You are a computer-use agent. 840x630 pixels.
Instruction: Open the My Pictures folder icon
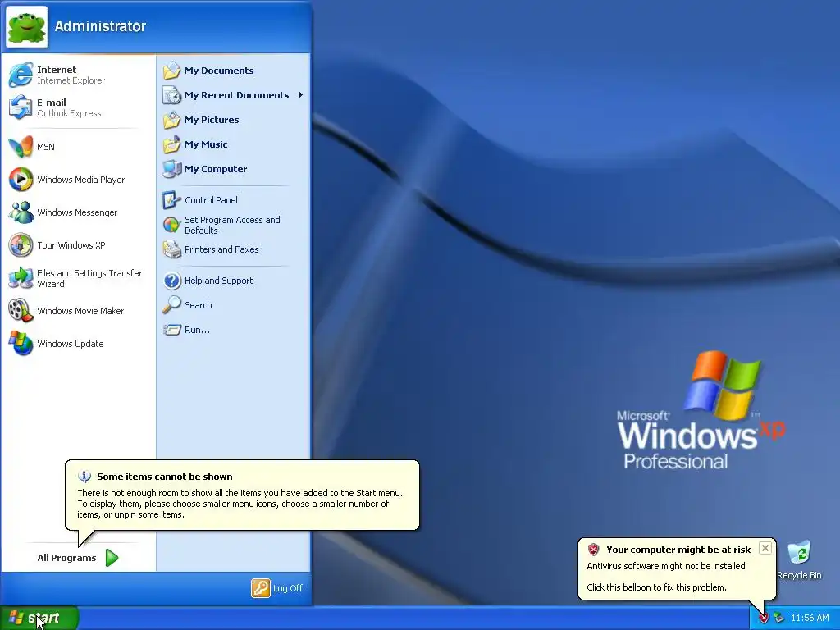pos(171,120)
